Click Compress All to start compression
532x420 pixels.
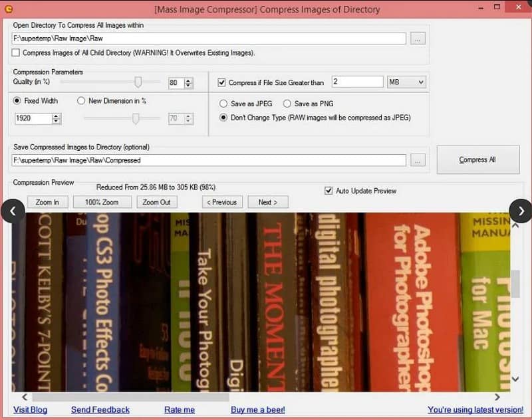[478, 159]
